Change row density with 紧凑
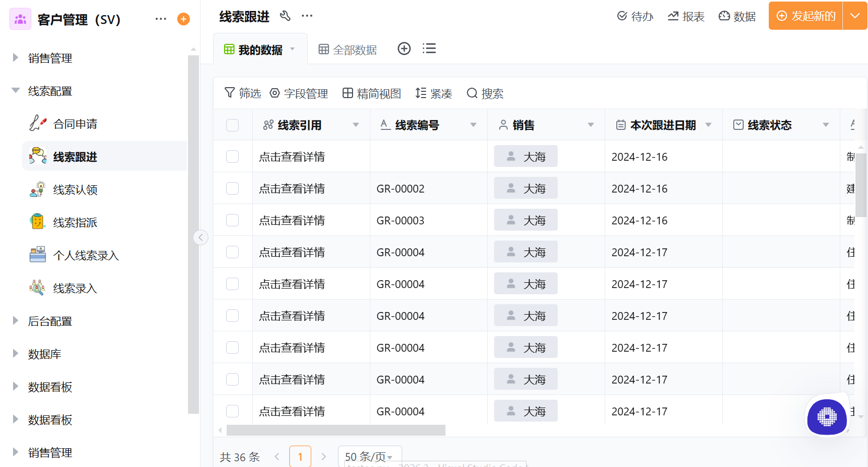868x467 pixels. pyautogui.click(x=433, y=93)
